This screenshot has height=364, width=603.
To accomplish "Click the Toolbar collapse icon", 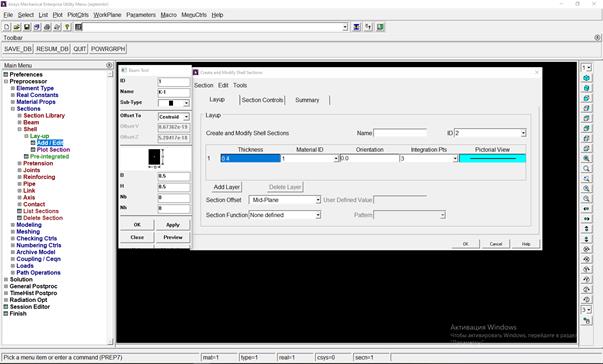I will [x=597, y=37].
